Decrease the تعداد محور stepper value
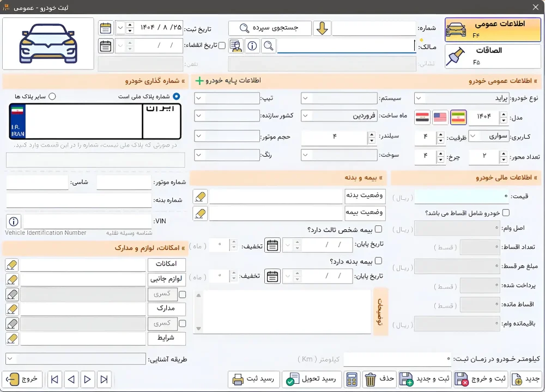The image size is (545, 392). pos(503,160)
